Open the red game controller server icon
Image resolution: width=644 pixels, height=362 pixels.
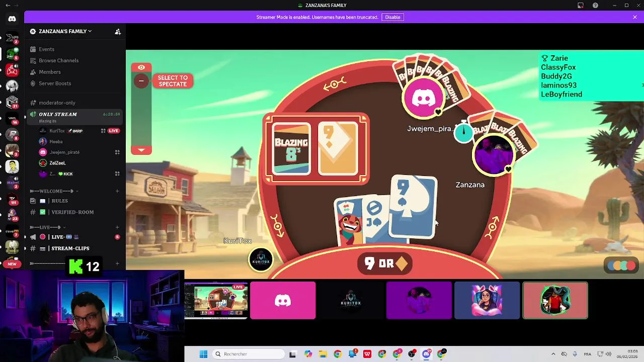[x=12, y=70]
